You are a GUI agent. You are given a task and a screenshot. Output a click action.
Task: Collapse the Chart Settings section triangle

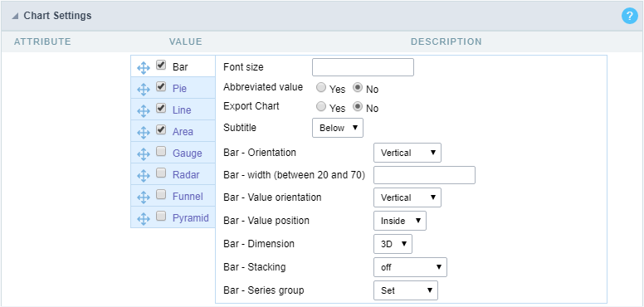pos(15,16)
